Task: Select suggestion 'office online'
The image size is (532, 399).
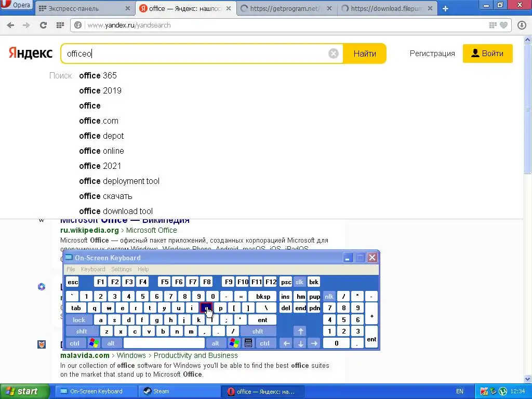Action: click(x=101, y=151)
